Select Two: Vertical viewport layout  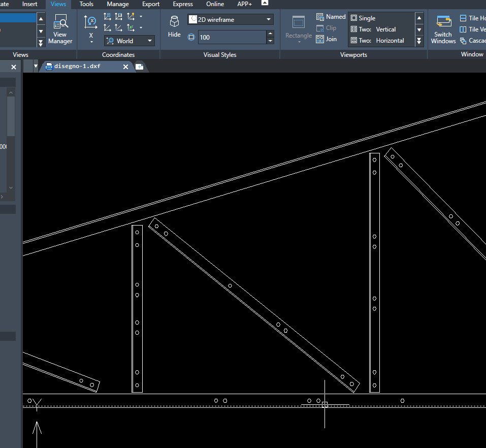[x=381, y=29]
